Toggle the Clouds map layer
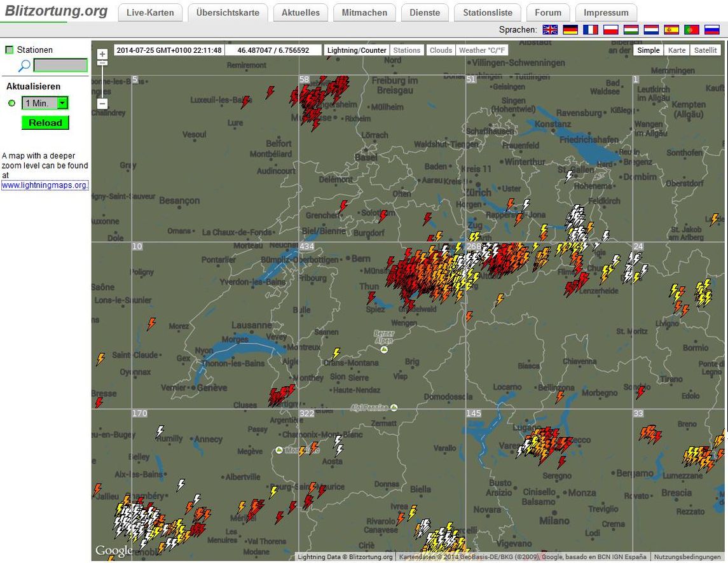Image resolution: width=728 pixels, height=563 pixels. [441, 50]
